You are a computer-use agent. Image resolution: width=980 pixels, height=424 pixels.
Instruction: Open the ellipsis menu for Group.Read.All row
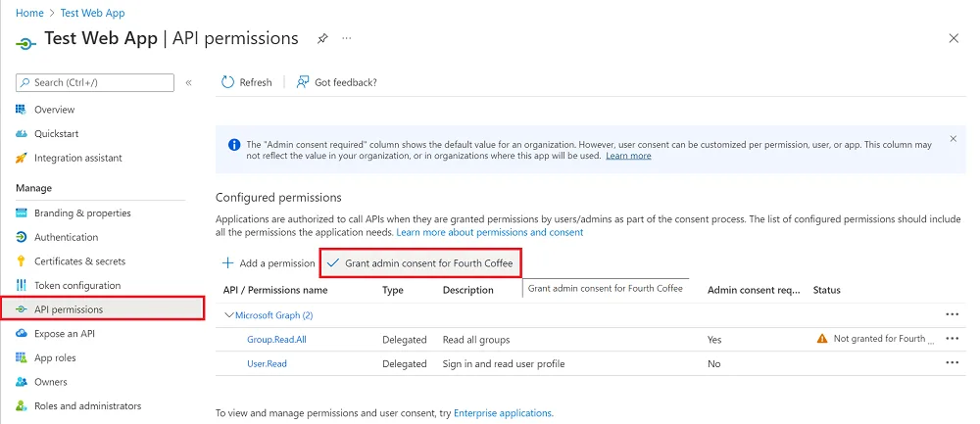pos(952,339)
